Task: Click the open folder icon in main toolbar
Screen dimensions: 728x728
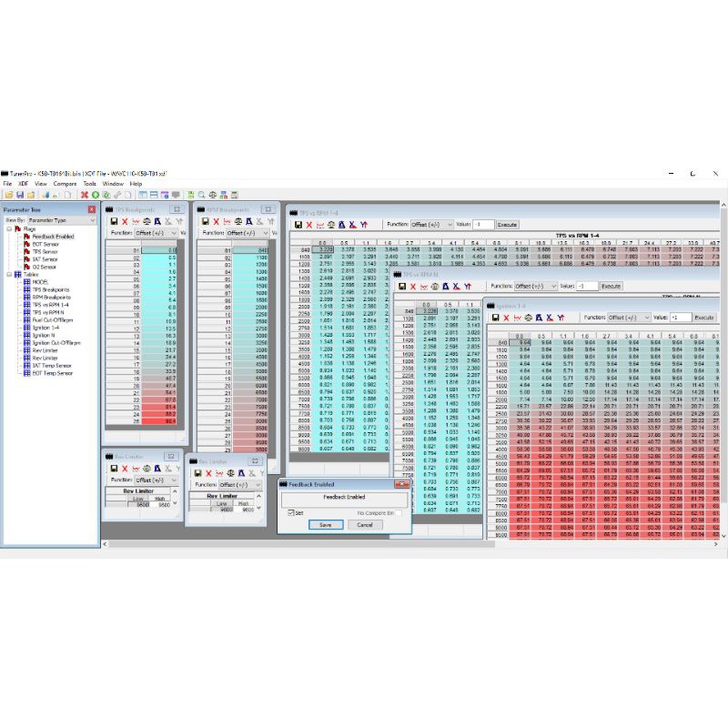Action: pos(6,195)
